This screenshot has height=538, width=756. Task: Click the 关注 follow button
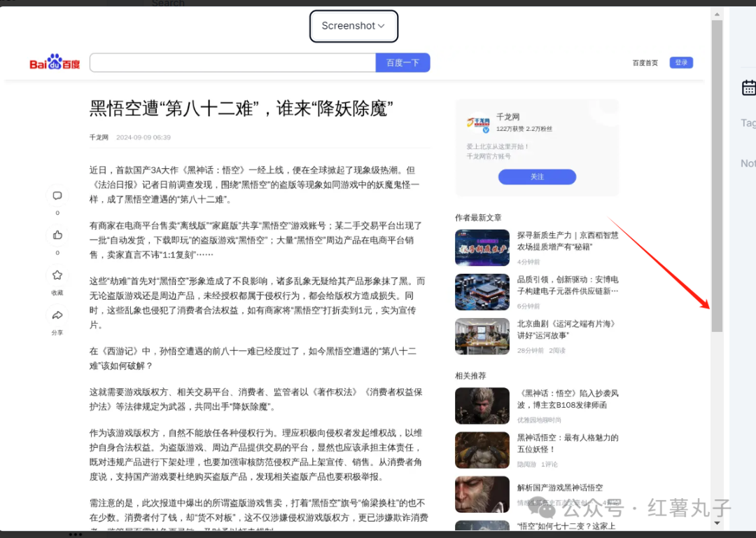tap(537, 177)
